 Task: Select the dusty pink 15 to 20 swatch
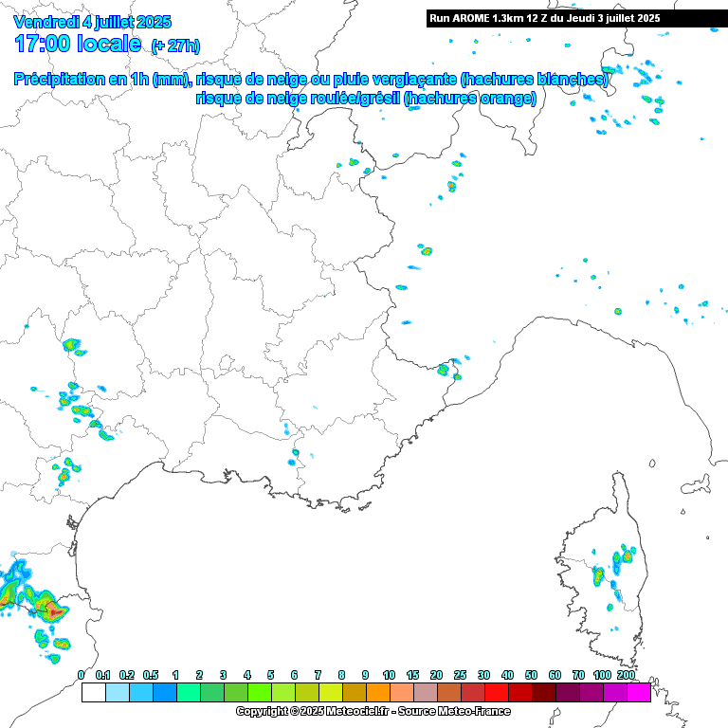pos(426,692)
